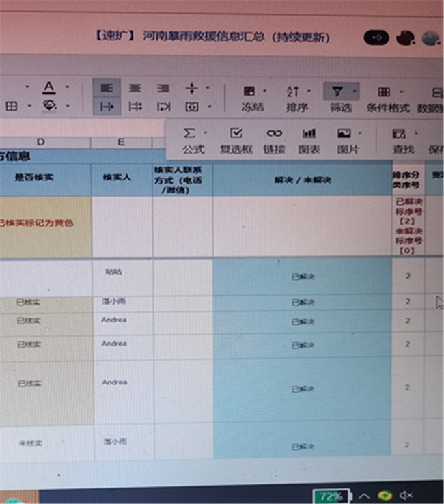
Task: Insert a checkbox using the 复选框 tool
Action: click(x=236, y=139)
